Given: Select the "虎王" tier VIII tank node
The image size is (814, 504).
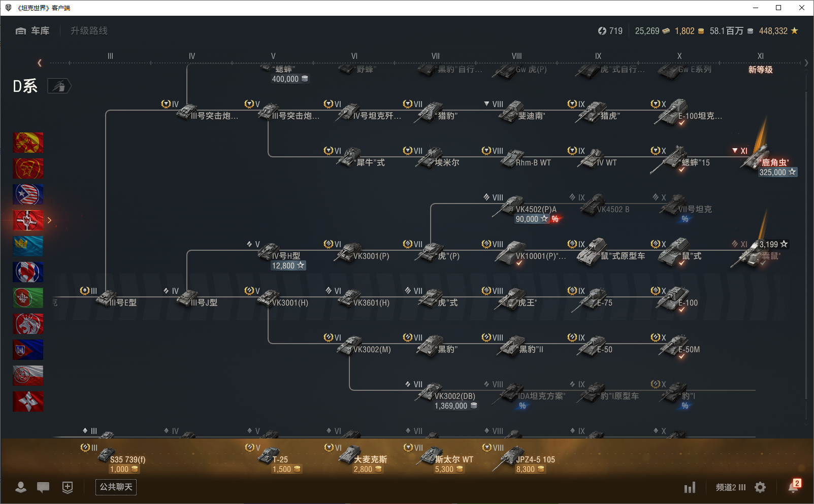Looking at the screenshot, I should click(513, 299).
